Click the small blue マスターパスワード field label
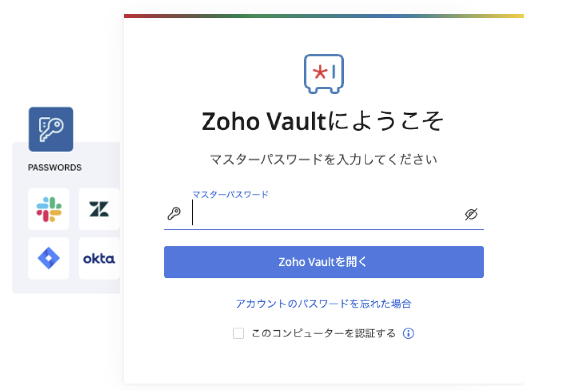Screen dimensions: 588x391 [230, 195]
